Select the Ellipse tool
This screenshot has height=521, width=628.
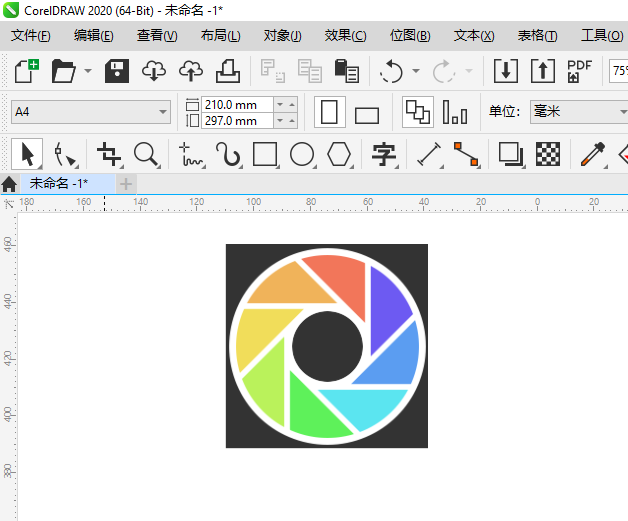302,154
